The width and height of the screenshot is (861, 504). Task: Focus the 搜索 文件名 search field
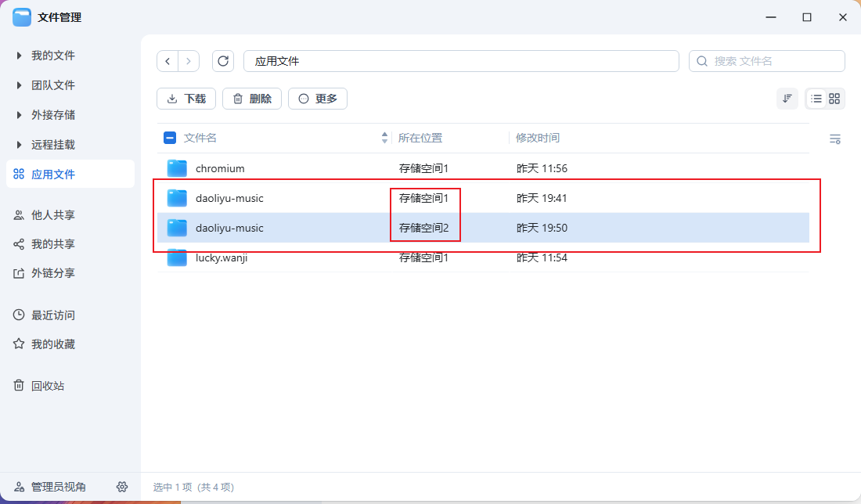coord(767,61)
